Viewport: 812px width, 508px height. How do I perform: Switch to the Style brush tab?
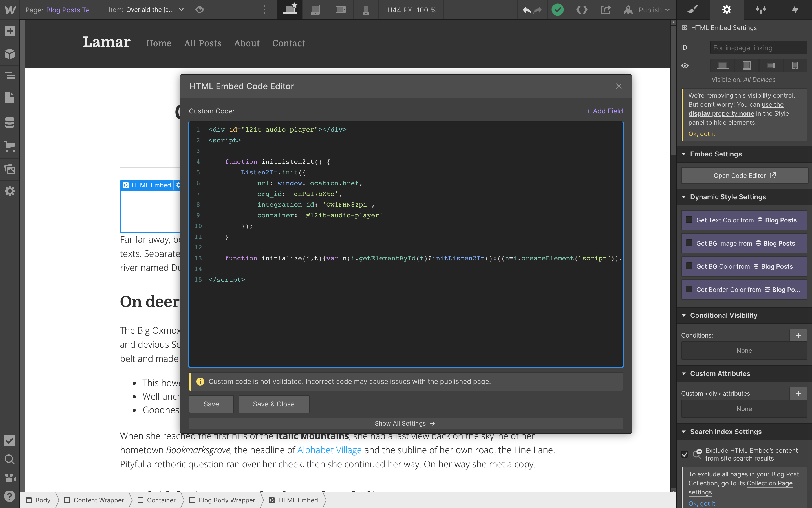click(x=693, y=10)
